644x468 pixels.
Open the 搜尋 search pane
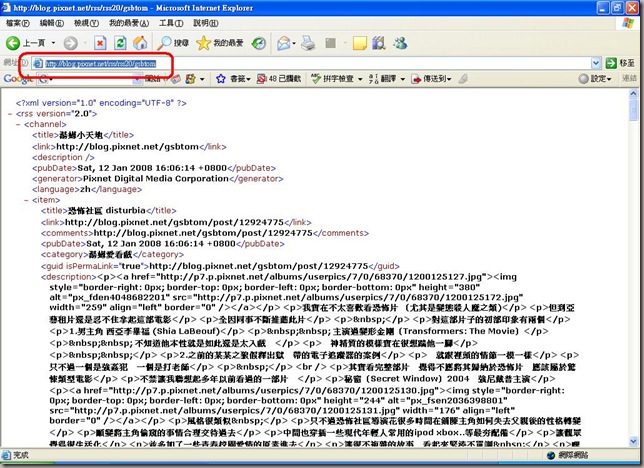click(x=174, y=43)
